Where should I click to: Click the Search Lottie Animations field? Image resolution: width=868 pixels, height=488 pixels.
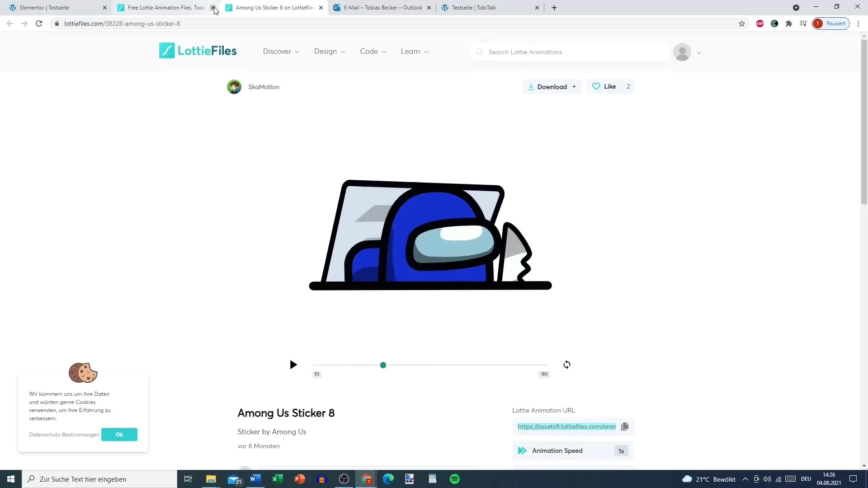571,52
